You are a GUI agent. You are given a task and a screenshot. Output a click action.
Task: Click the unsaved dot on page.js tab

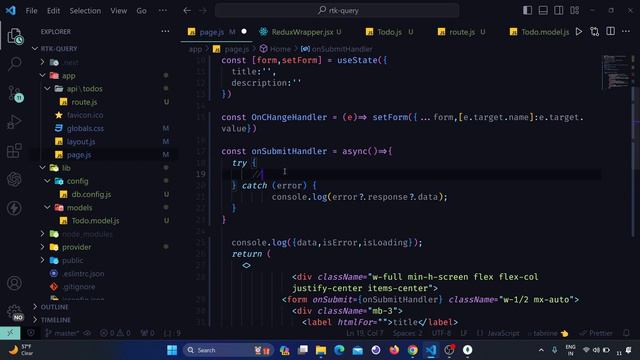pos(244,31)
